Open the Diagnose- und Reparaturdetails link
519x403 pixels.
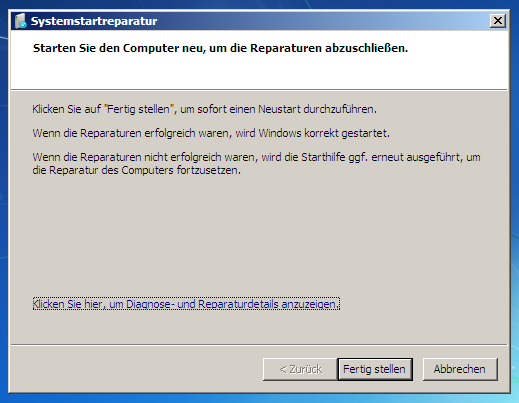pos(186,304)
